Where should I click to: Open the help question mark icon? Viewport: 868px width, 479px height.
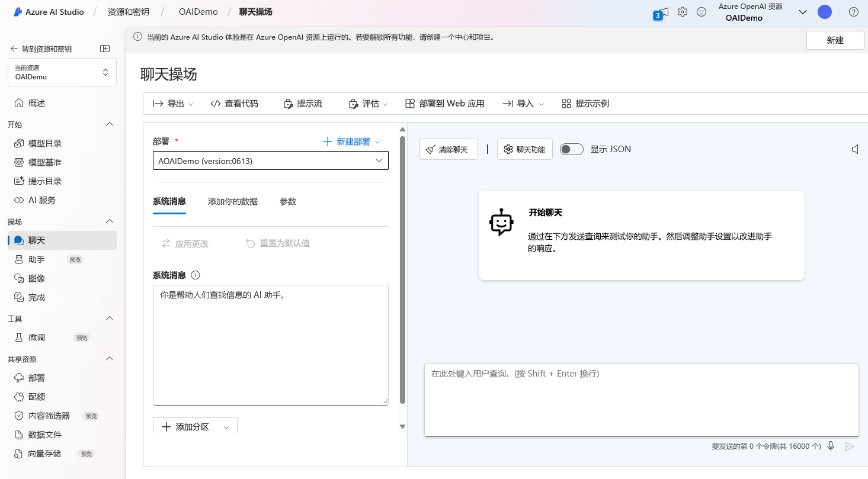tap(854, 12)
